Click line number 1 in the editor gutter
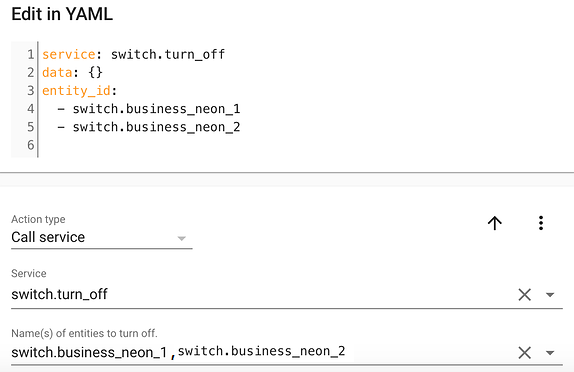 tap(30, 54)
